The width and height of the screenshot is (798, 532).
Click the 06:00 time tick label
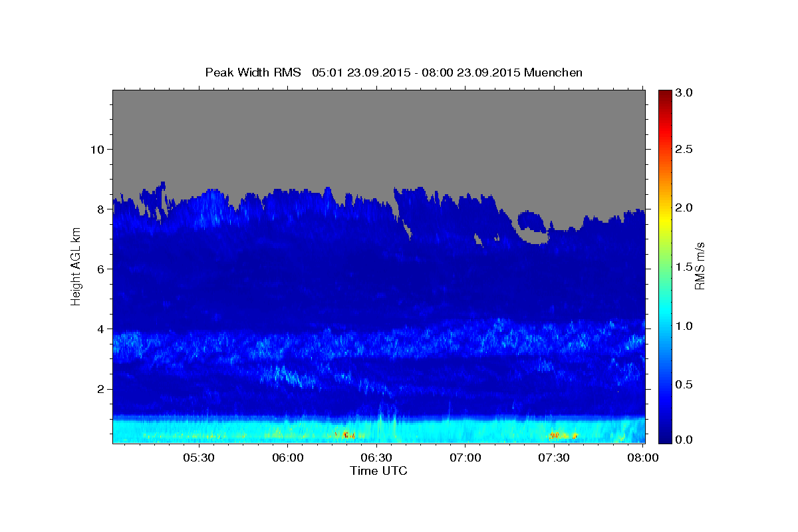288,458
